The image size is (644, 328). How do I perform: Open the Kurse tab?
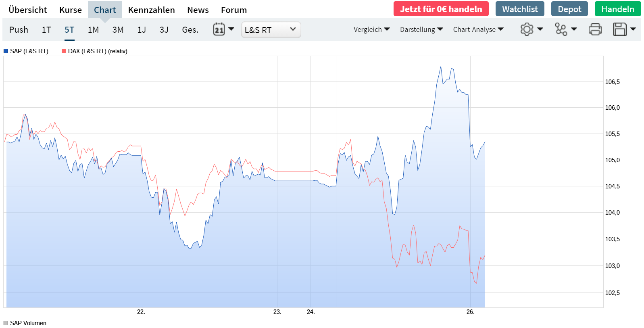click(x=71, y=10)
